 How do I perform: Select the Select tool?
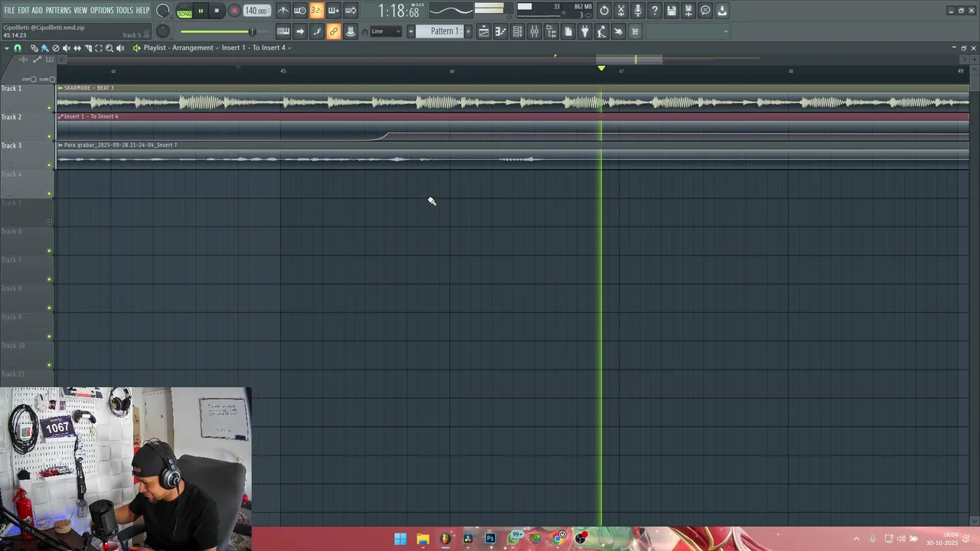tap(99, 48)
